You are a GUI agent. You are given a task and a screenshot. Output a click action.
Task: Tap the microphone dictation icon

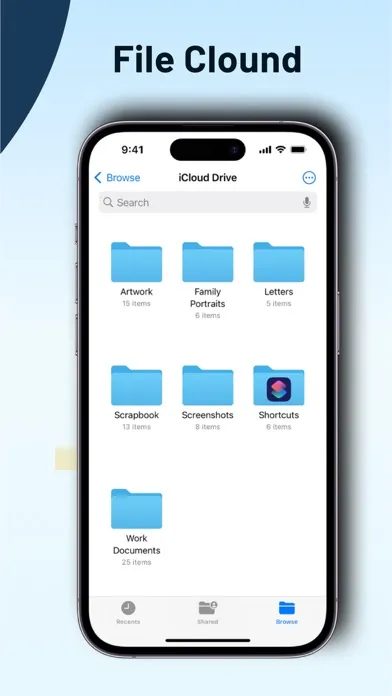click(306, 203)
